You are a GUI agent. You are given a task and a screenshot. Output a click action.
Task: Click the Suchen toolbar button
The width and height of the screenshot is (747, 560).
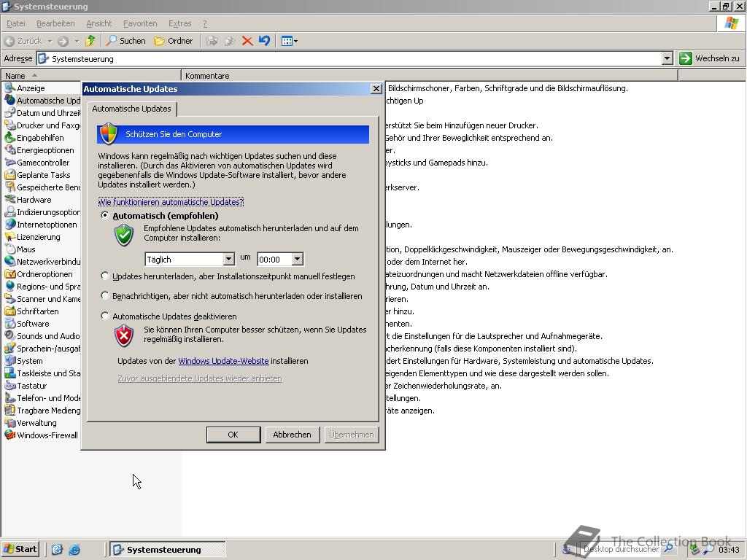point(125,41)
